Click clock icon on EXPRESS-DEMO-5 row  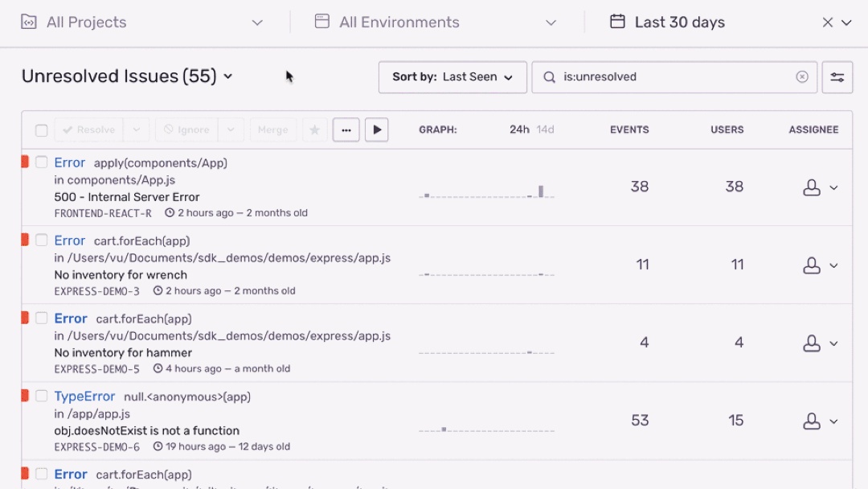point(158,368)
